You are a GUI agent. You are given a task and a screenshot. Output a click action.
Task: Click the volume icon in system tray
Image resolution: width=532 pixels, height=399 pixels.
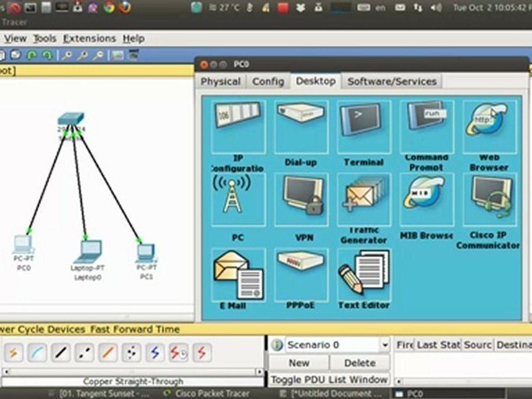436,7
